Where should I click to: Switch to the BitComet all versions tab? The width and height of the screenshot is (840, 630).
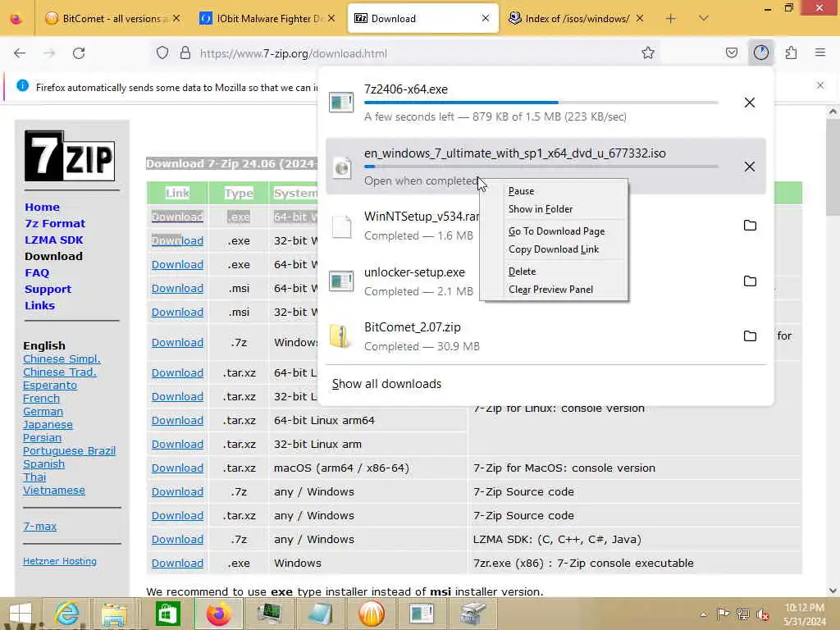(114, 18)
